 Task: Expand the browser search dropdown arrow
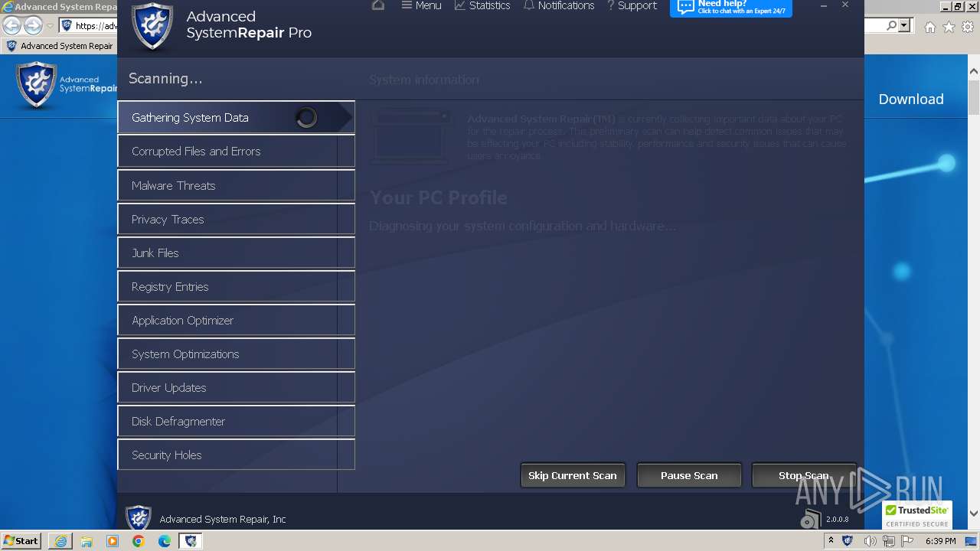pos(904,25)
